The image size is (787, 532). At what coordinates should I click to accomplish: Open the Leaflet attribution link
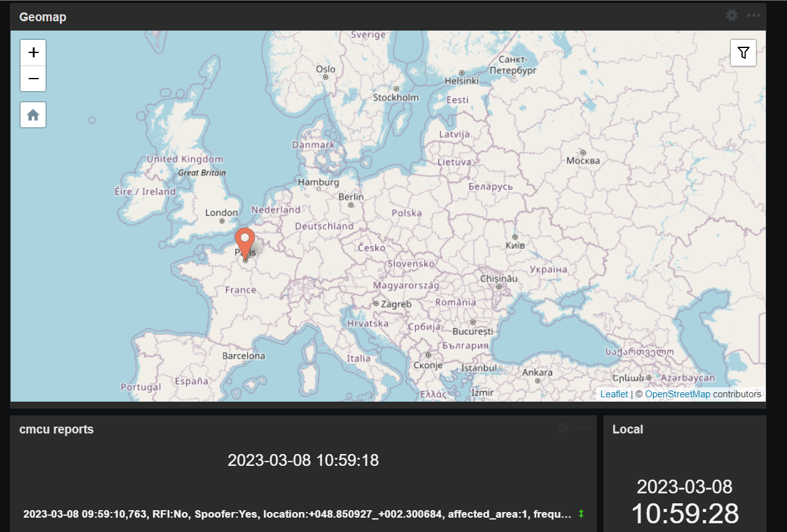pos(614,394)
